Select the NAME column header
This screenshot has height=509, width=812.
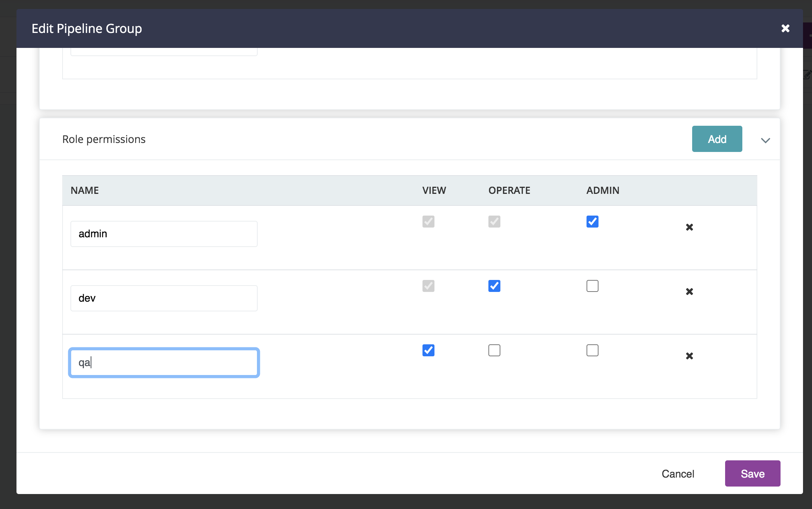pos(85,191)
